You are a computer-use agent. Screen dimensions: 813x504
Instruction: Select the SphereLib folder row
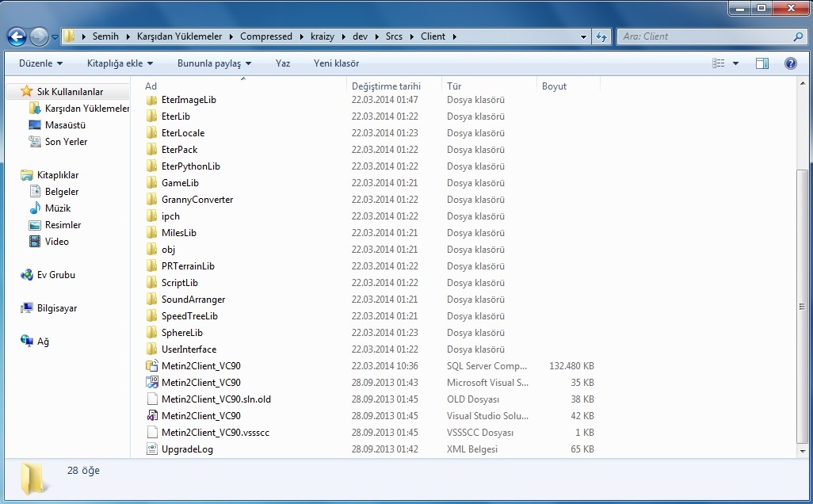coord(370,332)
